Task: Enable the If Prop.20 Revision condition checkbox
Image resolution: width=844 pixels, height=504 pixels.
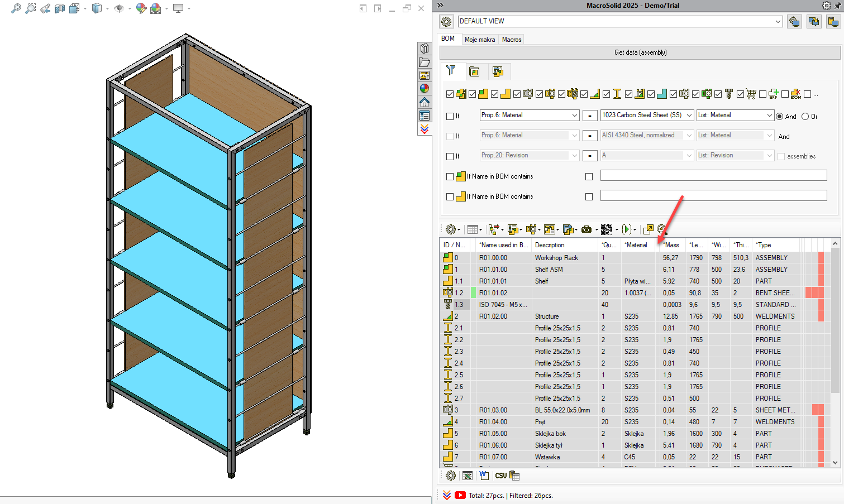Action: point(450,156)
